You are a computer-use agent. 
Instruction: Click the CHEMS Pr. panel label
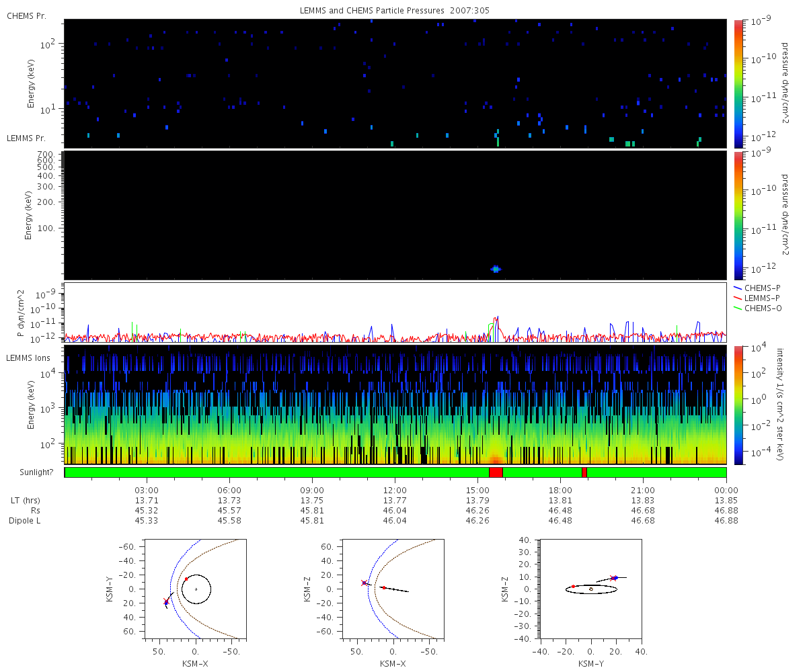coord(26,15)
